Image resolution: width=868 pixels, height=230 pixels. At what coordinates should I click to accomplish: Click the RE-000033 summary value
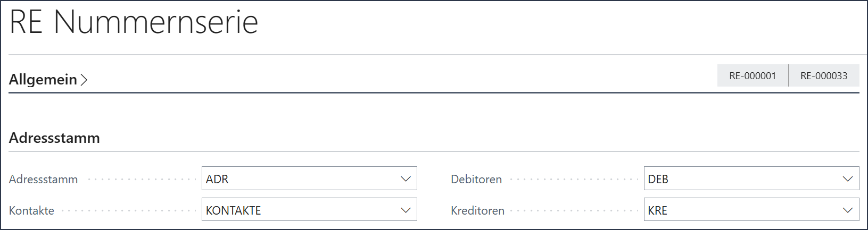pyautogui.click(x=824, y=76)
